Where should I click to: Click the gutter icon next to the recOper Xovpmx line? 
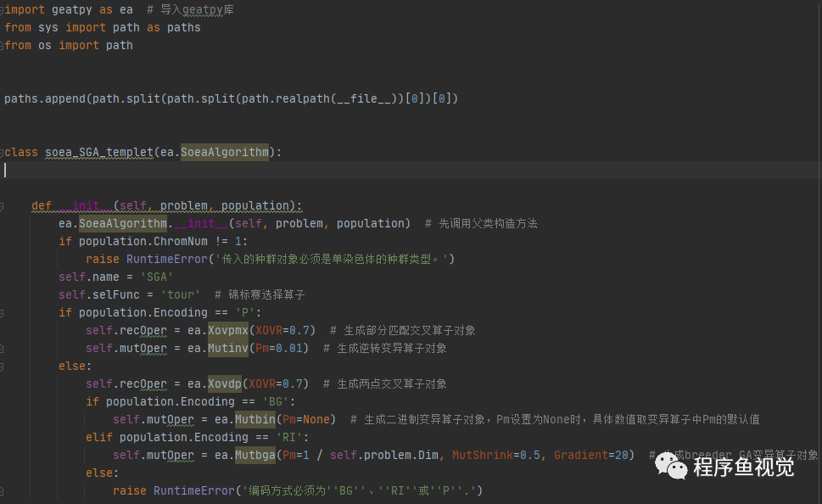[x=3, y=330]
